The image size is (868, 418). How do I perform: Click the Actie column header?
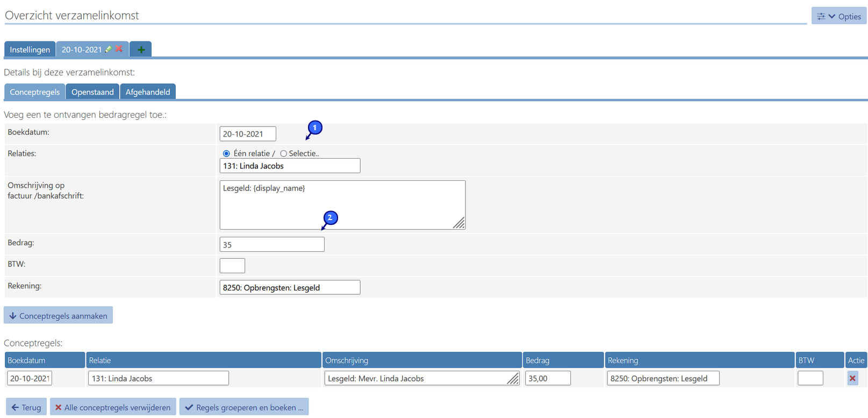pyautogui.click(x=856, y=360)
